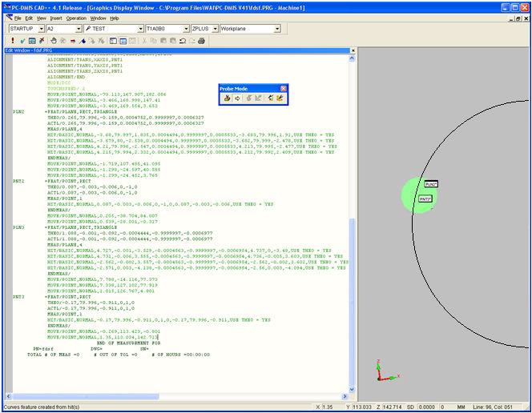Click the fourth greyed Probe Mode icon
Screen dimensions: 532x413
click(258, 98)
